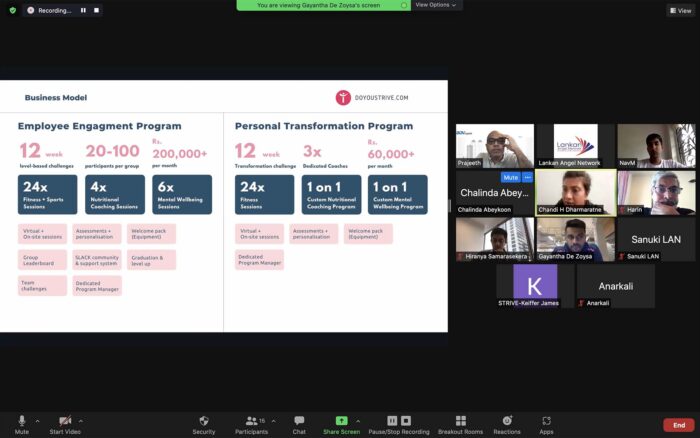This screenshot has height=438, width=700.
Task: Open the View layout menu
Action: click(x=680, y=10)
